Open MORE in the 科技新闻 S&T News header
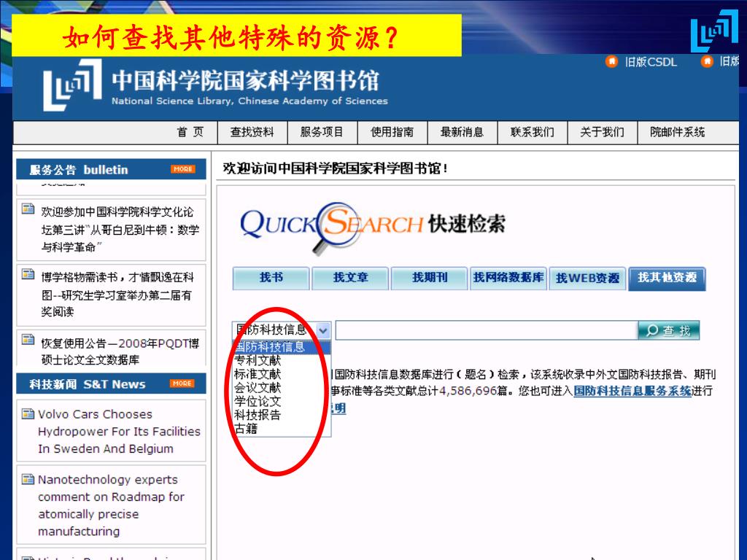The width and height of the screenshot is (747, 560). coord(182,384)
